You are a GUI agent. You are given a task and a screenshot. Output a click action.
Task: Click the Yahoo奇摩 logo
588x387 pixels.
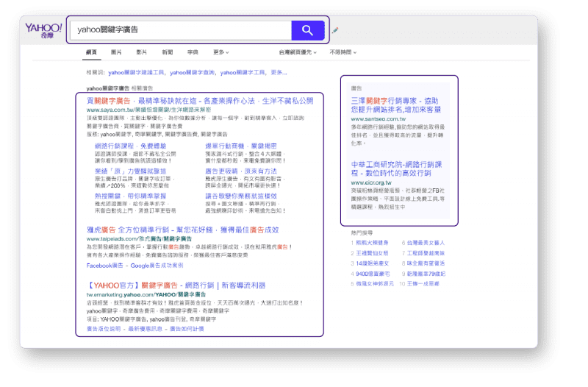(43, 31)
